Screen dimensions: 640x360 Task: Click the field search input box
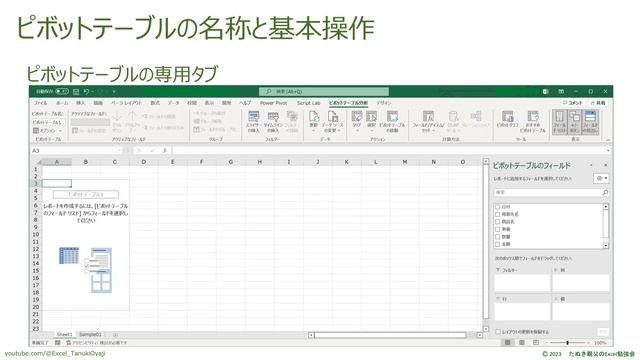tap(551, 192)
